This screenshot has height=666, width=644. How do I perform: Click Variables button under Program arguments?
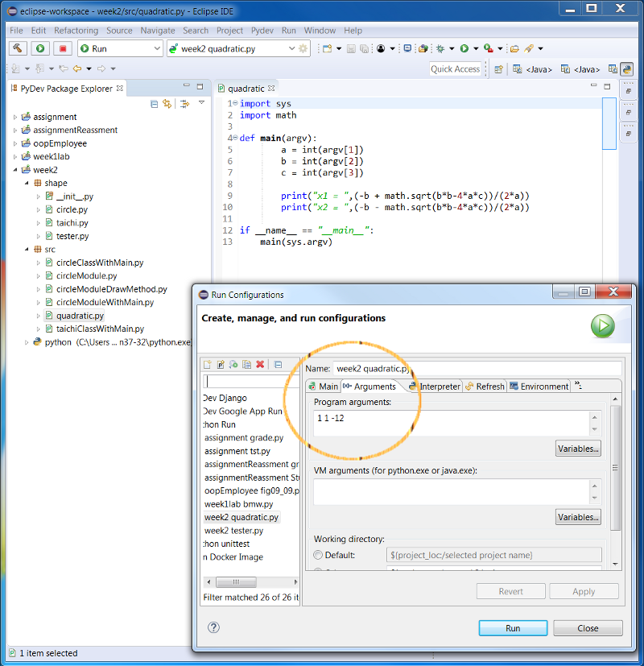click(578, 449)
